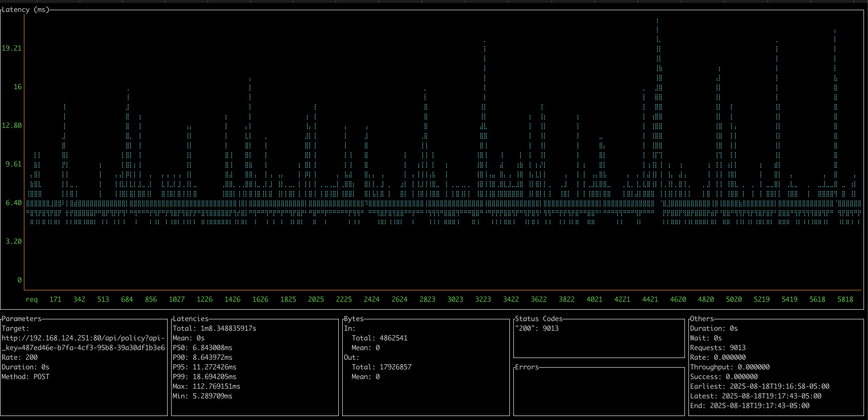
Task: Click 'P95: 11.272426ms' line
Action: [x=205, y=367]
